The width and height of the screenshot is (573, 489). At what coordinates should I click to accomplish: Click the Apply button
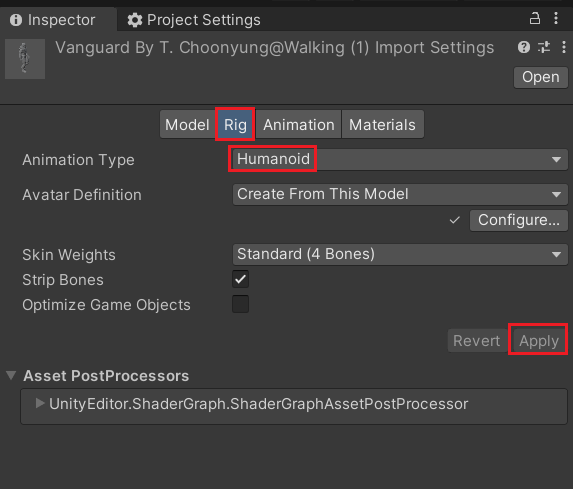point(539,341)
